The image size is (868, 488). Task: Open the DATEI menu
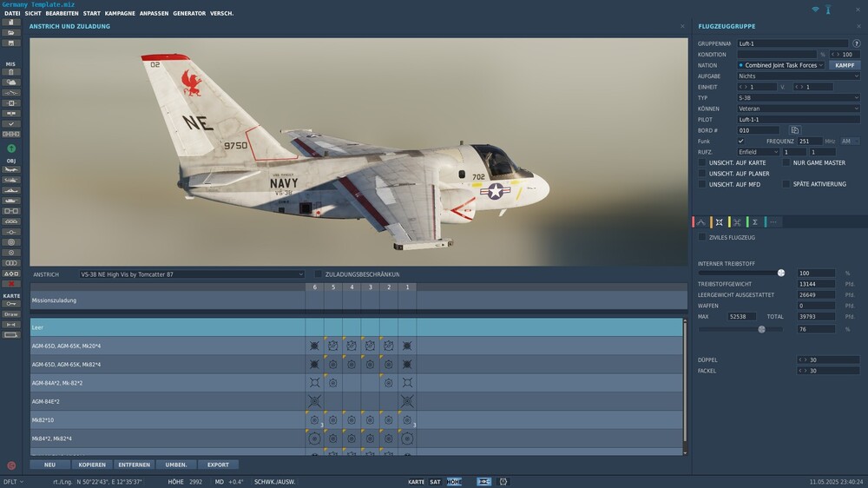coord(12,13)
